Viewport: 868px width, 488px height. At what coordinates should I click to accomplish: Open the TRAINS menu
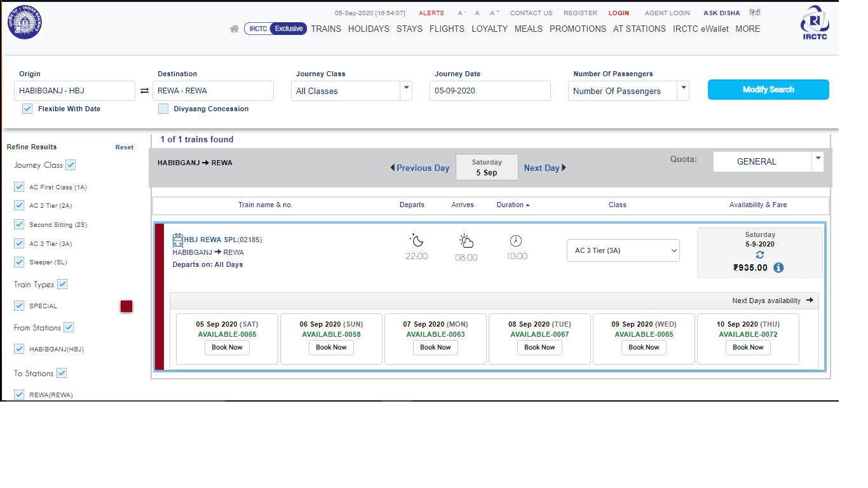point(326,29)
